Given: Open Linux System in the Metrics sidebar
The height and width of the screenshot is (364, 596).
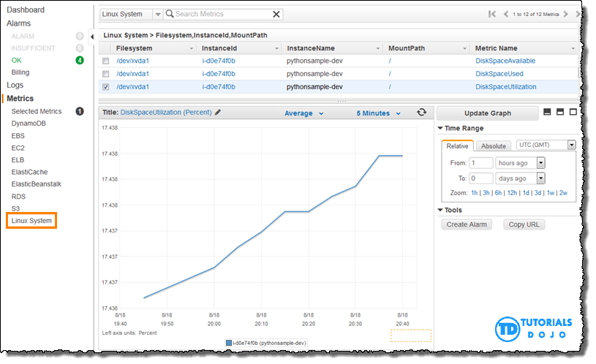Looking at the screenshot, I should point(31,221).
